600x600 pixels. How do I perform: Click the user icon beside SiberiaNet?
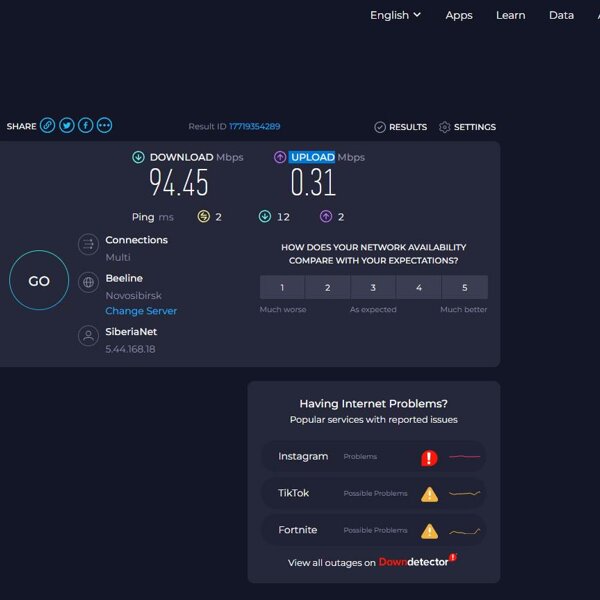coord(88,336)
